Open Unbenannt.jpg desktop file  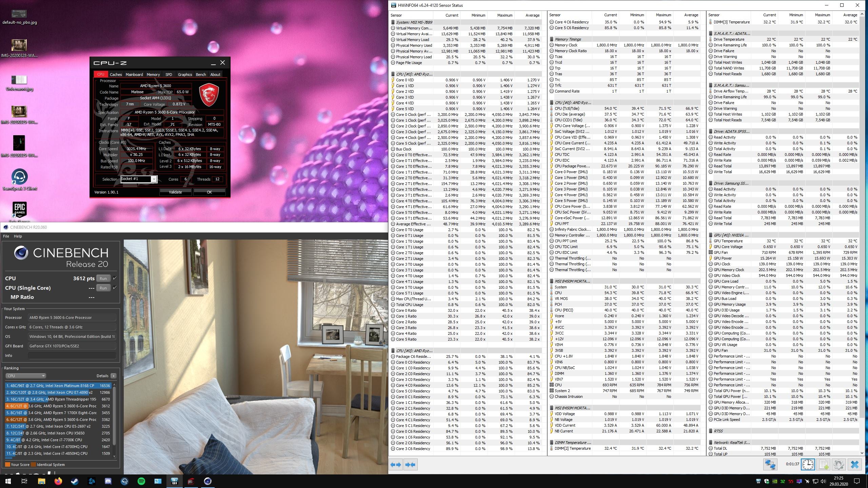[x=19, y=83]
